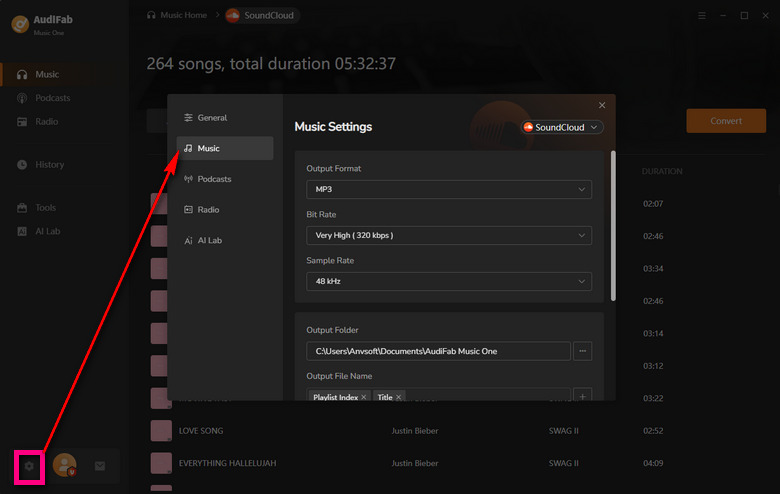Open AI Lab in the left sidebar
This screenshot has width=780, height=494.
46,231
